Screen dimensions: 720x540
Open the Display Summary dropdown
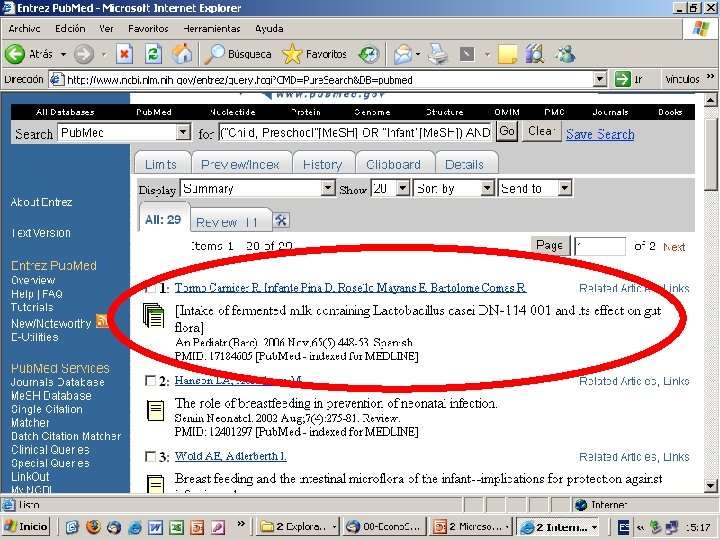328,188
